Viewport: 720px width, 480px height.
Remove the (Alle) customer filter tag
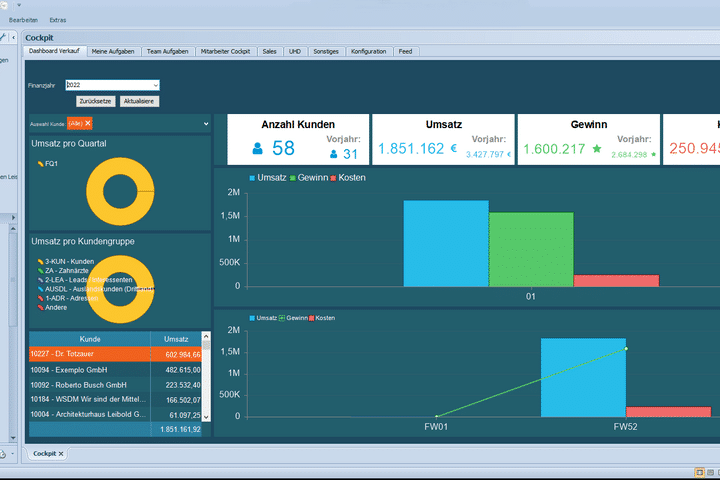coord(88,123)
